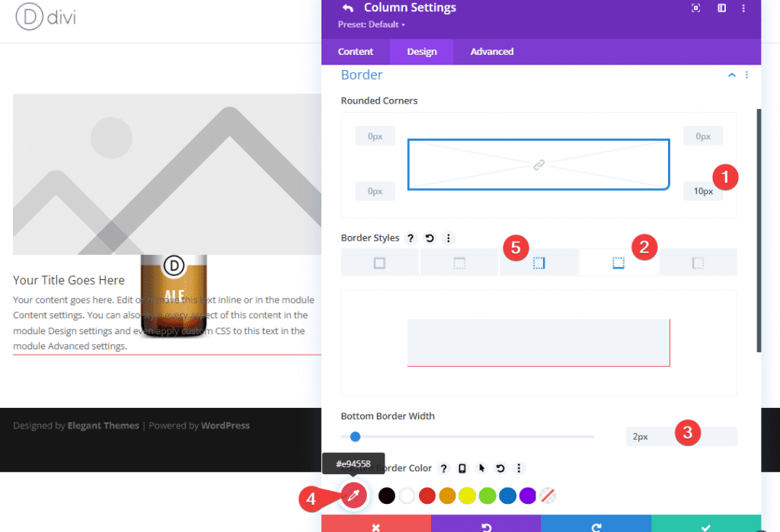Open the Preset: Default dropdown
Viewport: 780px width, 532px height.
pos(371,24)
